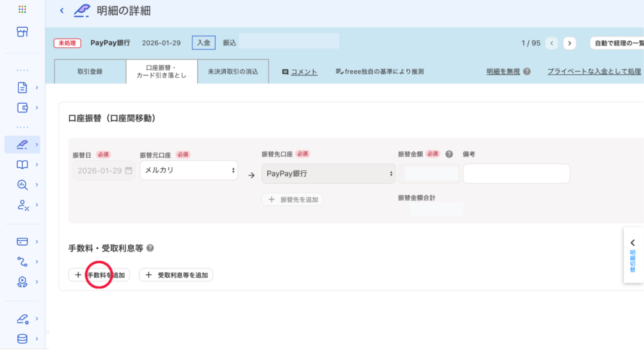
Task: Click the open book icon in sidebar
Action: (x=22, y=165)
